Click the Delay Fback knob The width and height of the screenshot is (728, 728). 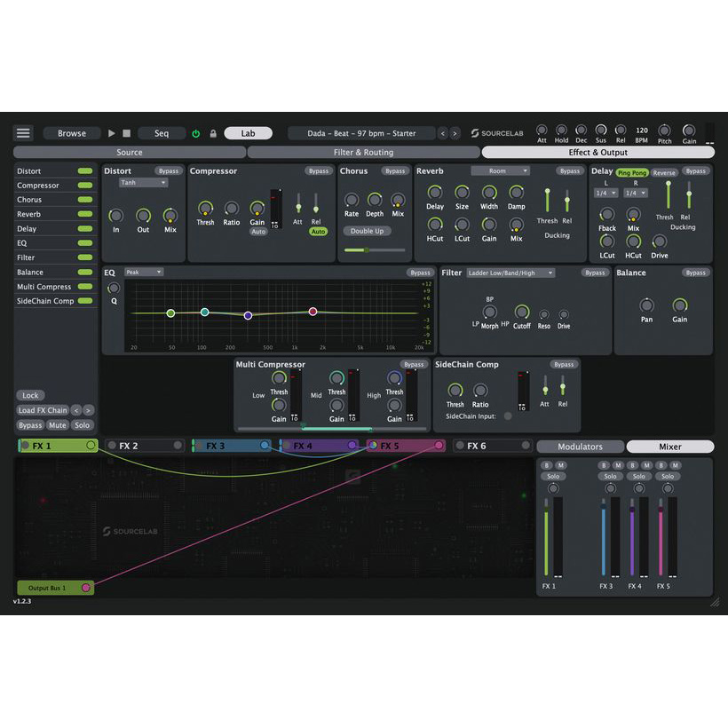[x=607, y=214]
